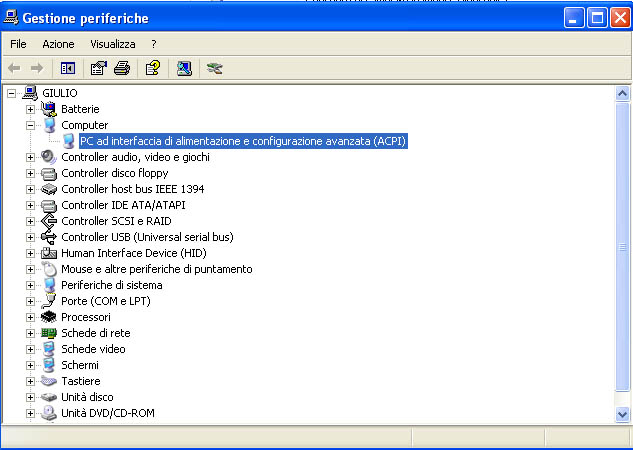
Task: Click the GIULIO computer root icon
Action: click(x=30, y=93)
